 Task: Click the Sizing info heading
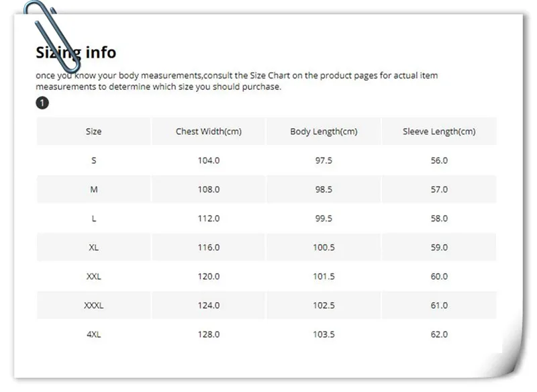point(76,52)
